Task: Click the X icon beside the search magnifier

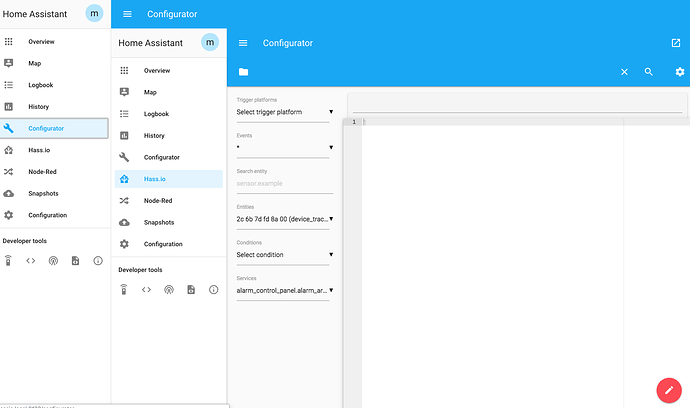Action: 625,72
